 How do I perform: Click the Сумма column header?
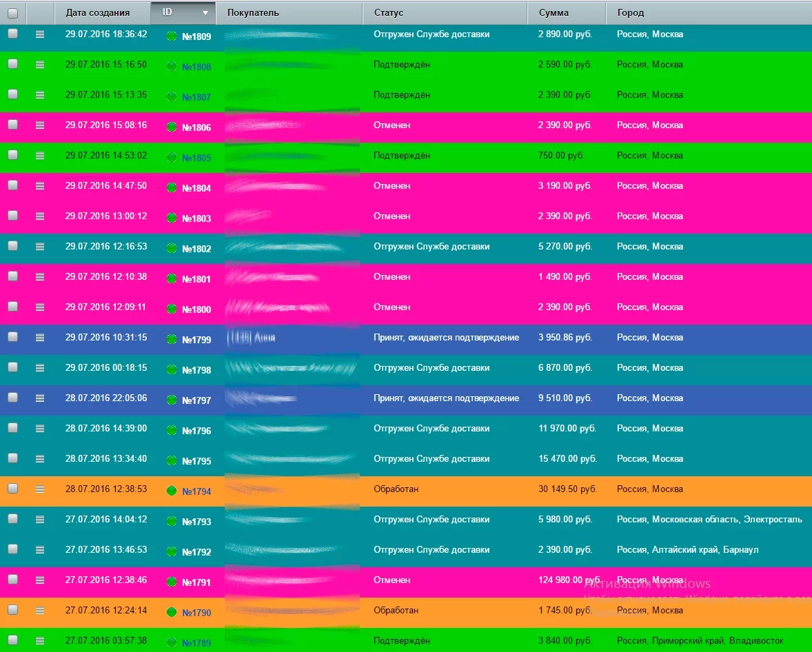pos(554,13)
